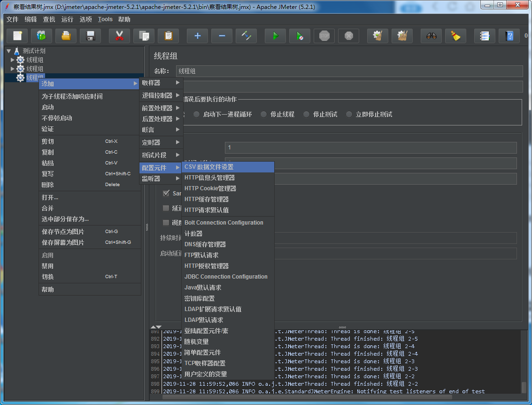Open the Tools menu
The width and height of the screenshot is (532, 405).
click(105, 19)
